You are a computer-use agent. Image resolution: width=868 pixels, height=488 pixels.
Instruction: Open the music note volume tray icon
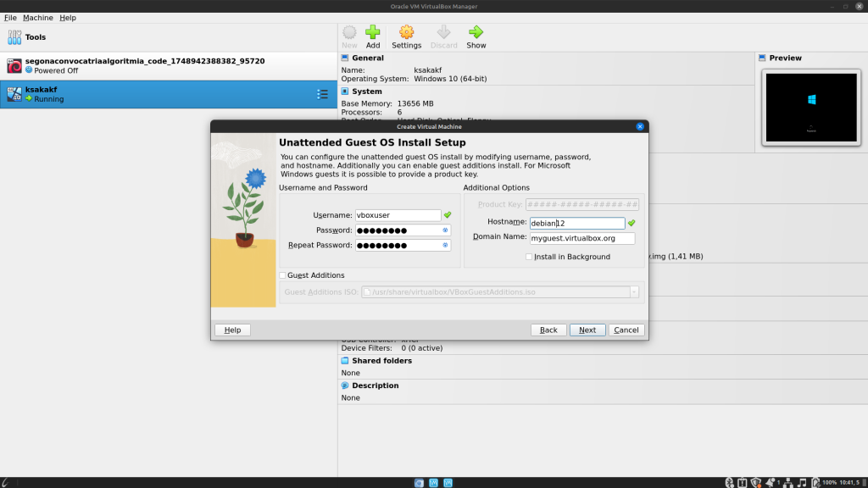coord(802,482)
